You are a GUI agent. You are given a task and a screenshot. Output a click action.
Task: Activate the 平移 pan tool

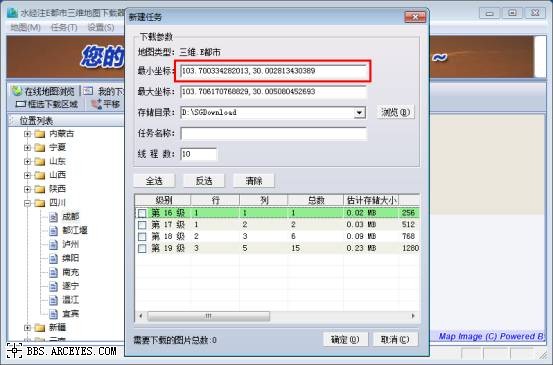(x=106, y=104)
